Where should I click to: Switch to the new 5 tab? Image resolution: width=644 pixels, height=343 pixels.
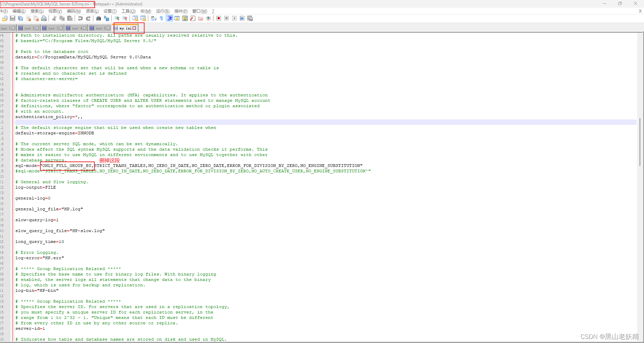pyautogui.click(x=100, y=28)
